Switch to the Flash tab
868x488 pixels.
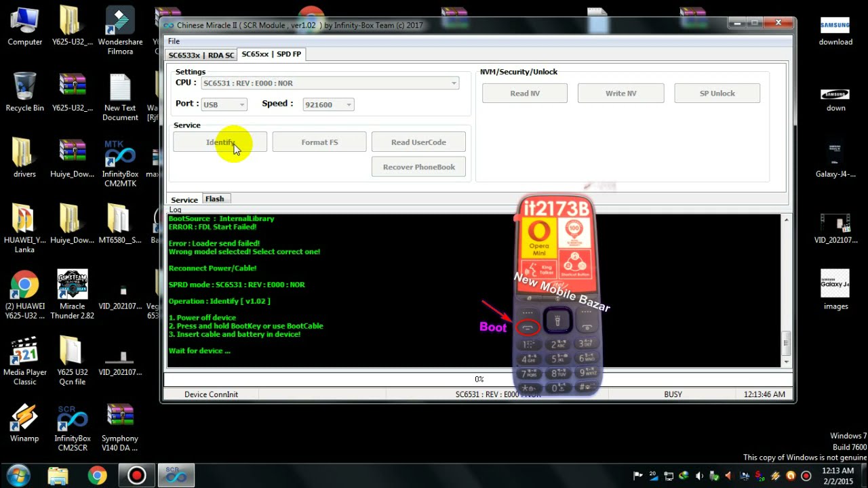215,199
